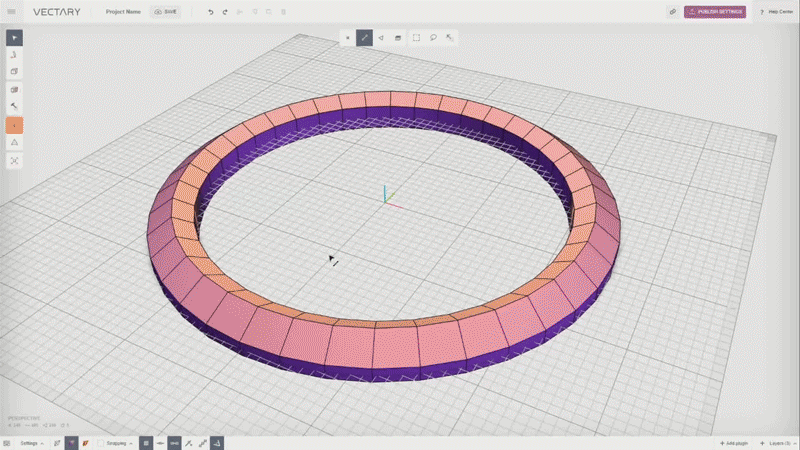800x450 pixels.
Task: Select the cube primitive tool
Action: (14, 71)
